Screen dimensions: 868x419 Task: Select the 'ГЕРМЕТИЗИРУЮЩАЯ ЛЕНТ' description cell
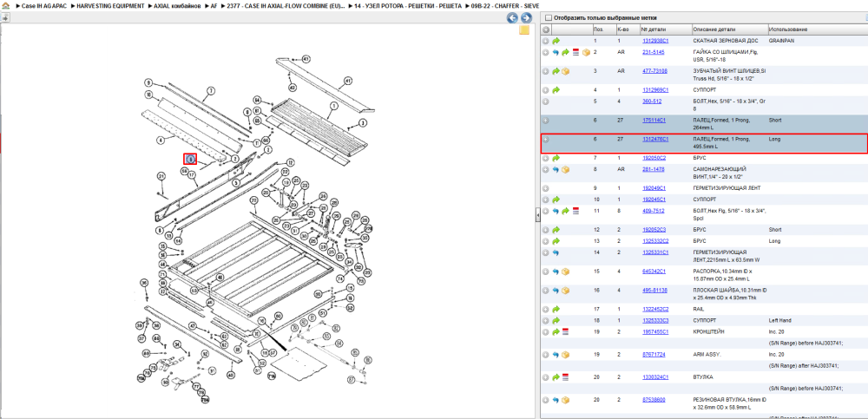pos(727,188)
